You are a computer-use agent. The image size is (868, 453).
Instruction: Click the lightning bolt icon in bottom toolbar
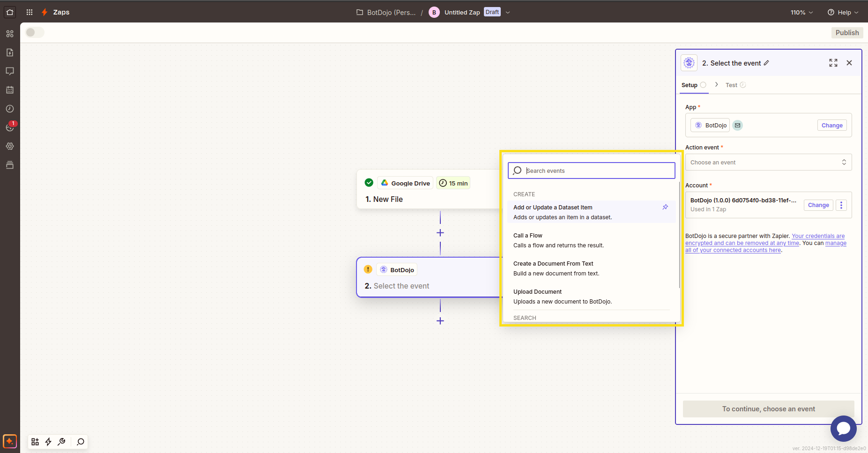[x=48, y=442]
